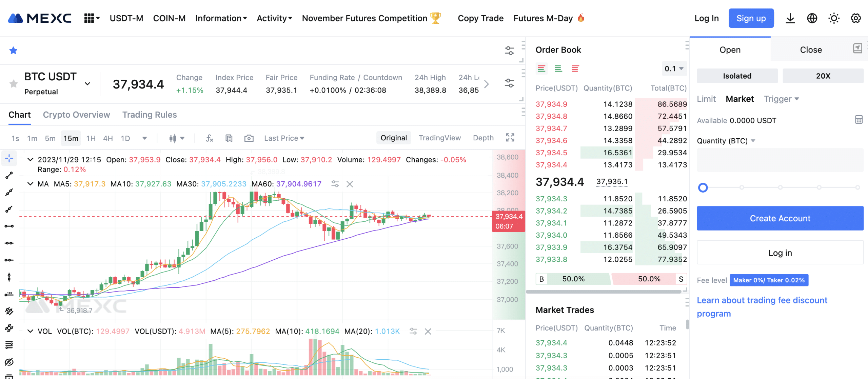Open Learn about trading fee discount program
Viewport: 868px width, 379px height.
point(763,306)
